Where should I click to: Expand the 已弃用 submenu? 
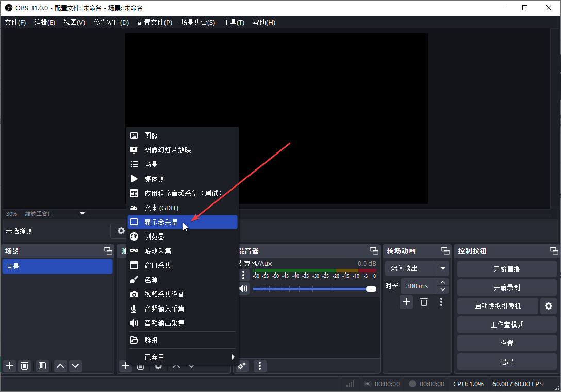point(183,357)
